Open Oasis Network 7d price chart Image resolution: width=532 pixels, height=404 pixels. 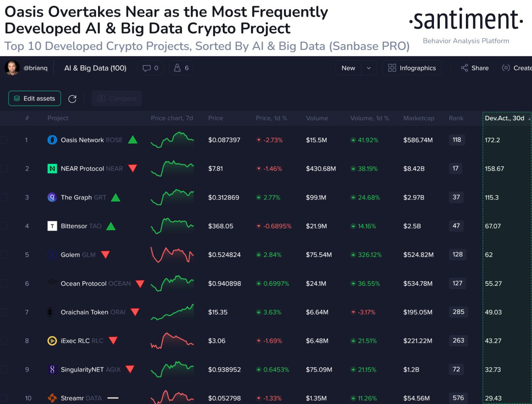[172, 140]
